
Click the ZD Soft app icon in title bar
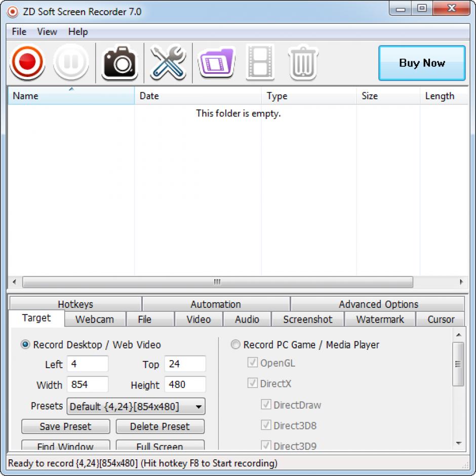pyautogui.click(x=13, y=12)
